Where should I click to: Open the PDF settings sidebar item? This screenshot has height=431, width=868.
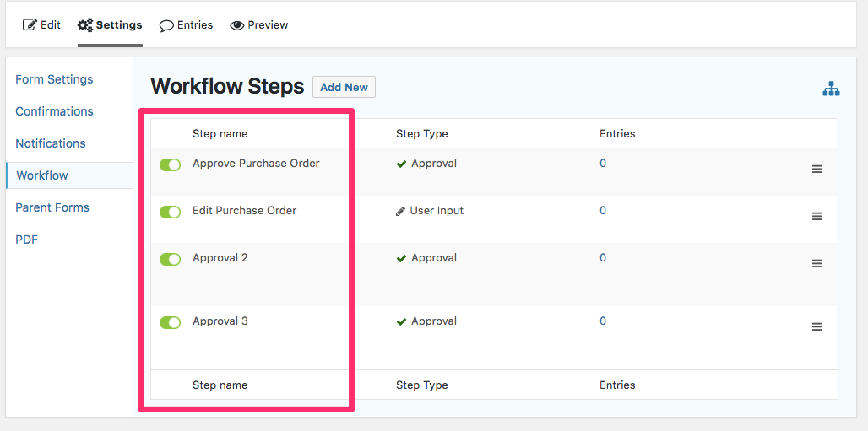26,240
